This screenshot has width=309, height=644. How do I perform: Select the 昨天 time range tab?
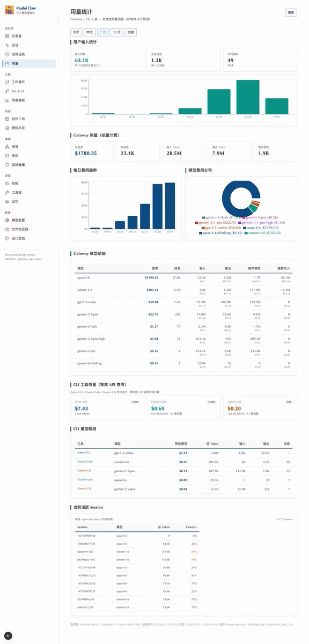pos(90,32)
